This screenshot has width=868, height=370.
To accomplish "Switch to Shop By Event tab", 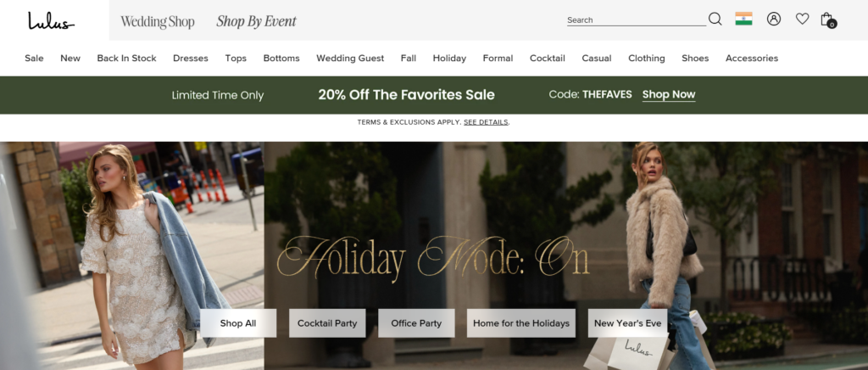I will 256,21.
